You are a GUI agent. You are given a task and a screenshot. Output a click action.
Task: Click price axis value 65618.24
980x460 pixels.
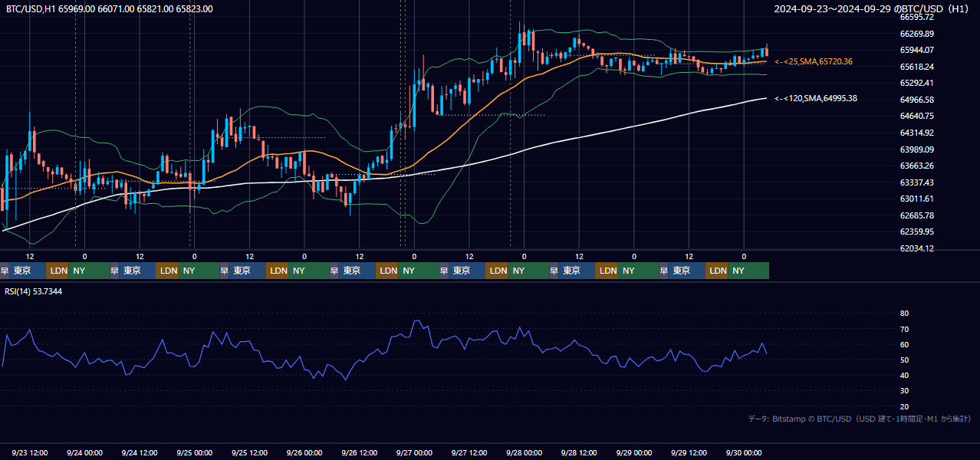[916, 67]
